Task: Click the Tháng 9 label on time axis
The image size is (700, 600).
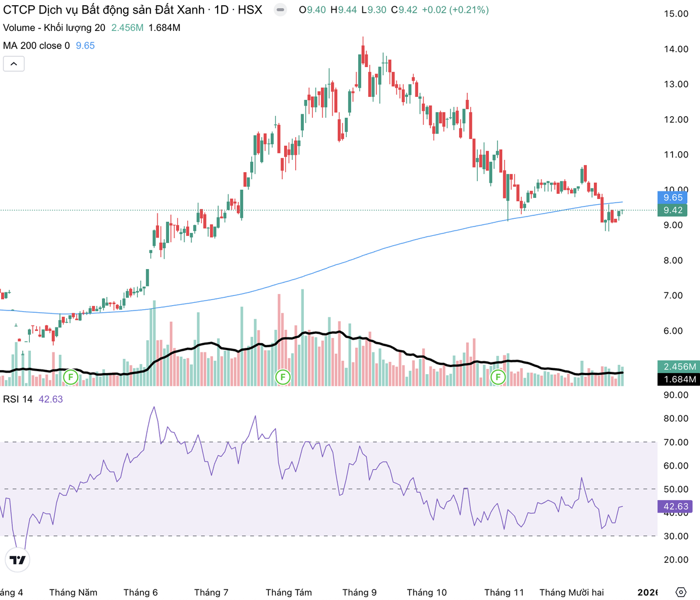Action: pyautogui.click(x=359, y=592)
